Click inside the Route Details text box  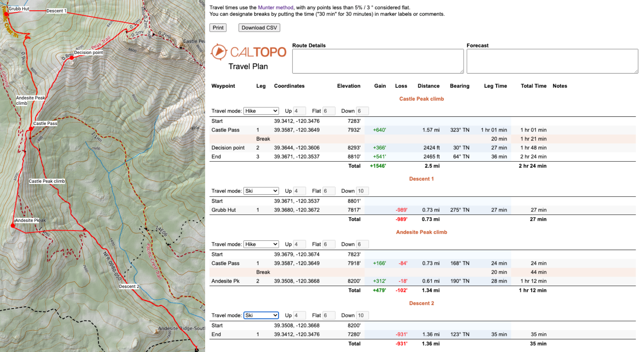(x=377, y=61)
